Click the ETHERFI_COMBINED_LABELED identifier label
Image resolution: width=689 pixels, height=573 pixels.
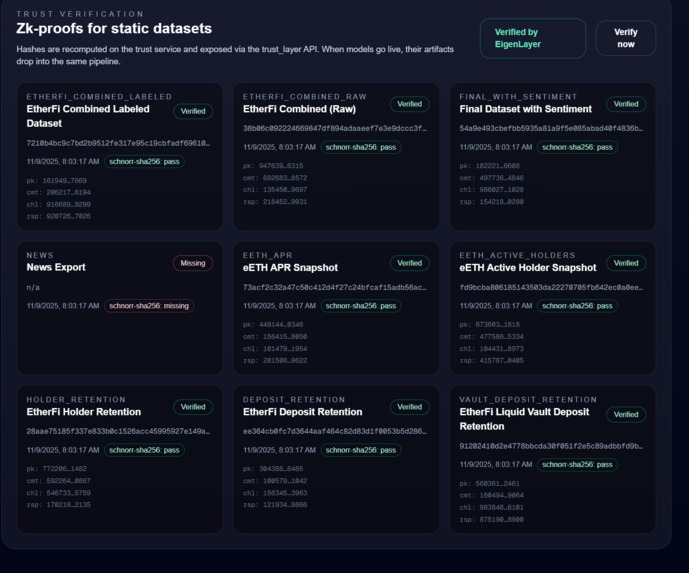(x=99, y=97)
